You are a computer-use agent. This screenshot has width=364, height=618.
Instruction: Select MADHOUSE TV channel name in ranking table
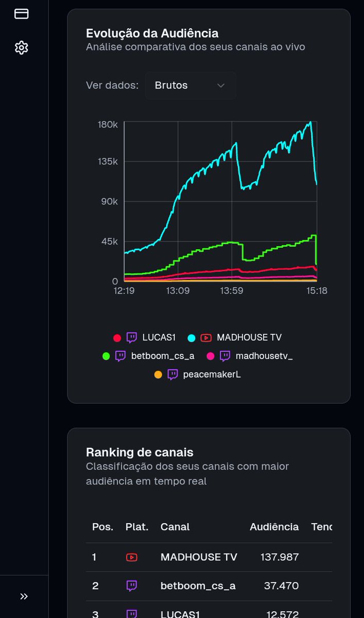tap(199, 557)
